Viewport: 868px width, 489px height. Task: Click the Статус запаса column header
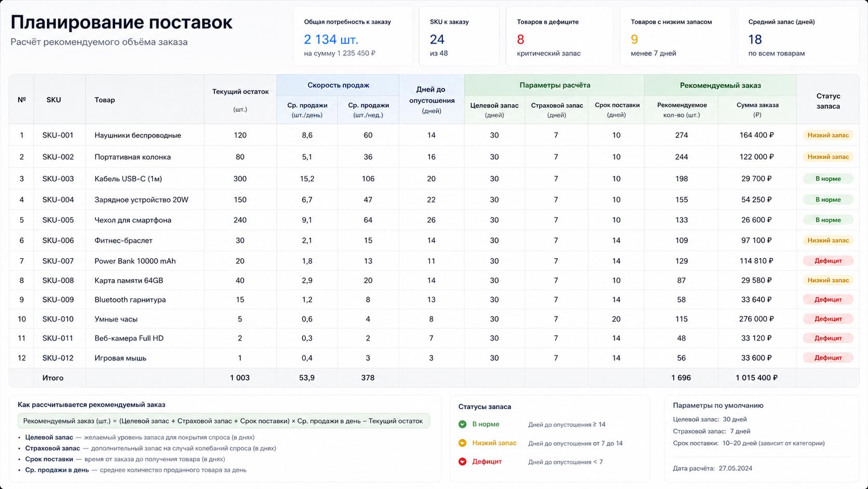(828, 99)
